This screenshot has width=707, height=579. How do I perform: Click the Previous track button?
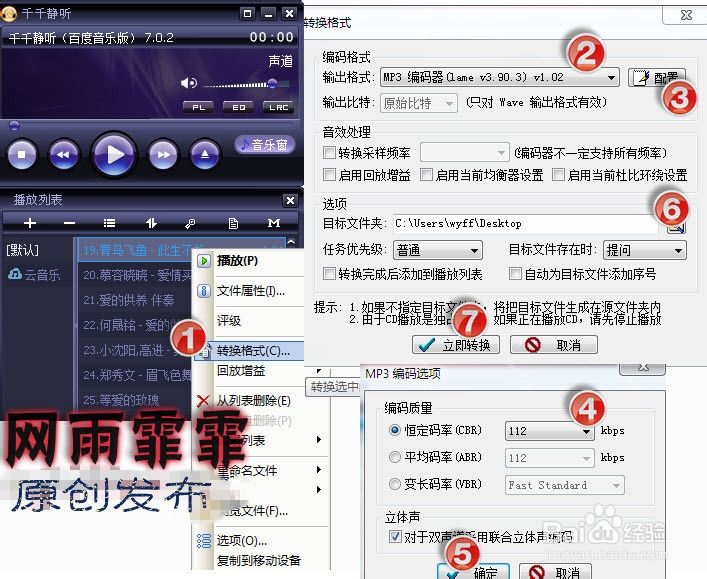(64, 155)
